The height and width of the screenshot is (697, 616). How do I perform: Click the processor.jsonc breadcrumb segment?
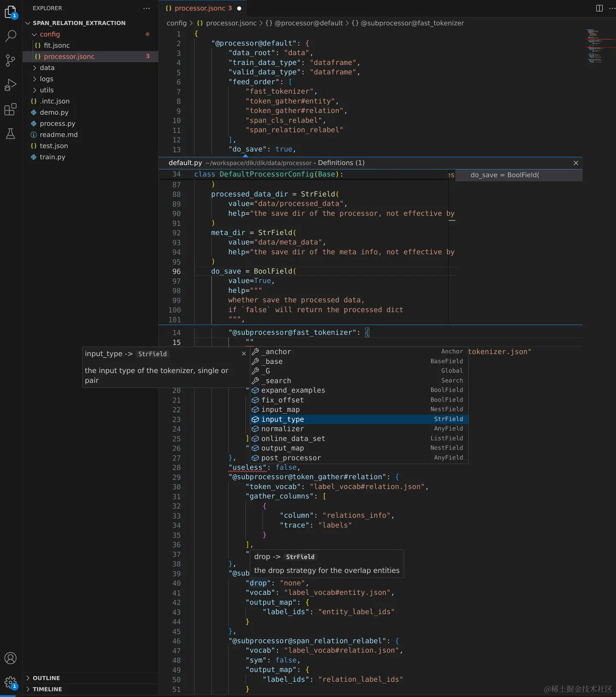tap(227, 23)
